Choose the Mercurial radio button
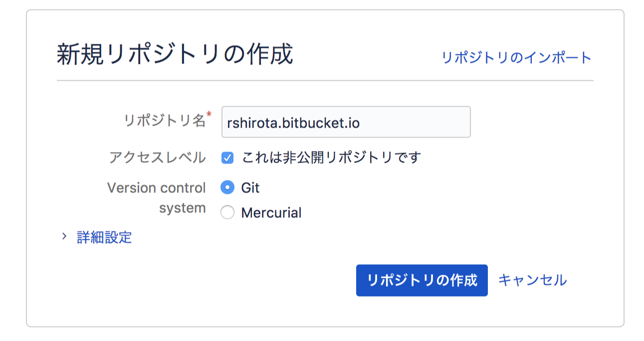The width and height of the screenshot is (644, 341). point(227,213)
